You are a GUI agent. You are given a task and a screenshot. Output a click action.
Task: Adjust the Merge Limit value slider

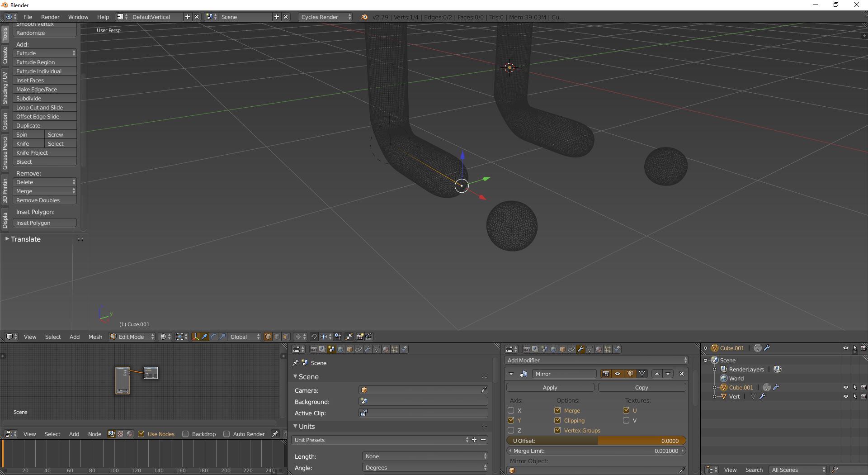[x=596, y=451]
